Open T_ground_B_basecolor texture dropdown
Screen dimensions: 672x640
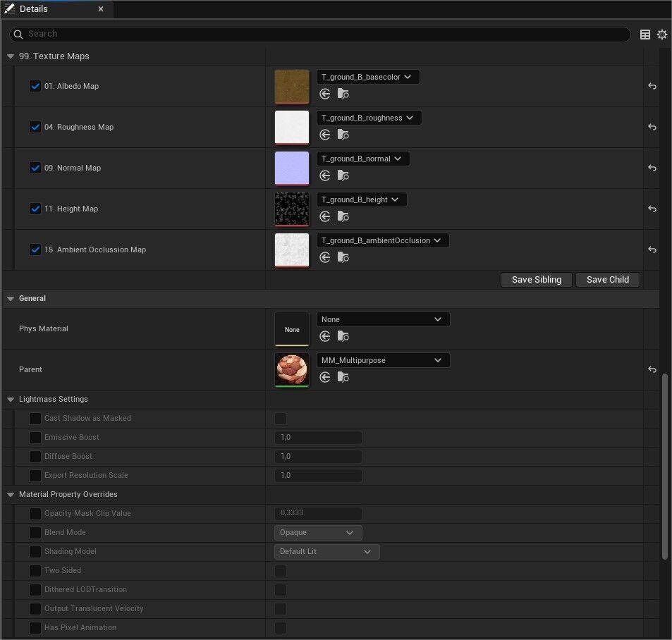(x=367, y=77)
